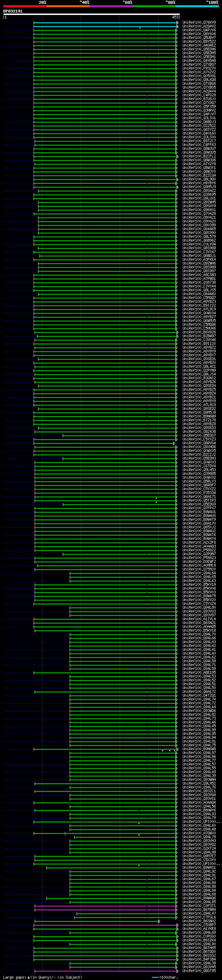The width and height of the screenshot is (222, 980).
Task: Open hit UniRef100_Q40160
Action: tap(199, 133)
